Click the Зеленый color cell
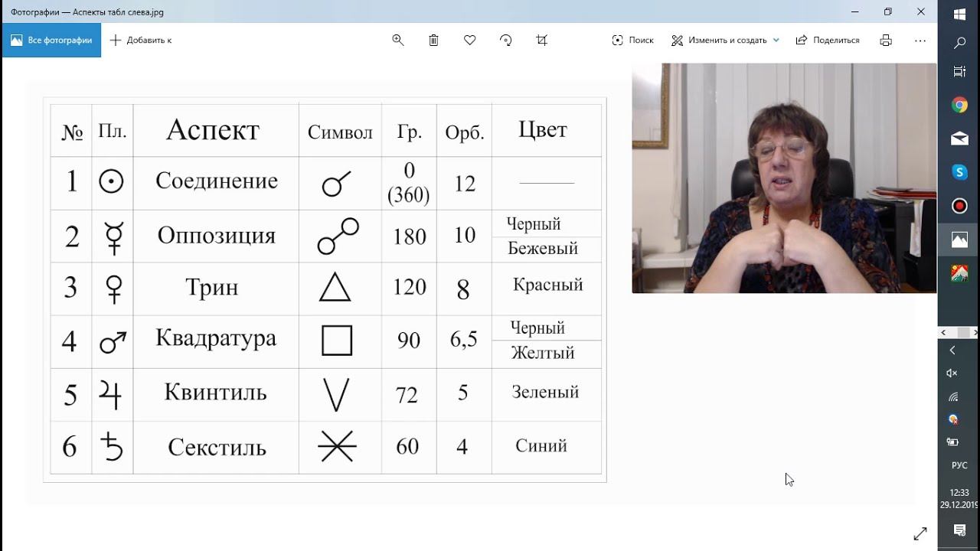This screenshot has height=551, width=980. pos(545,393)
